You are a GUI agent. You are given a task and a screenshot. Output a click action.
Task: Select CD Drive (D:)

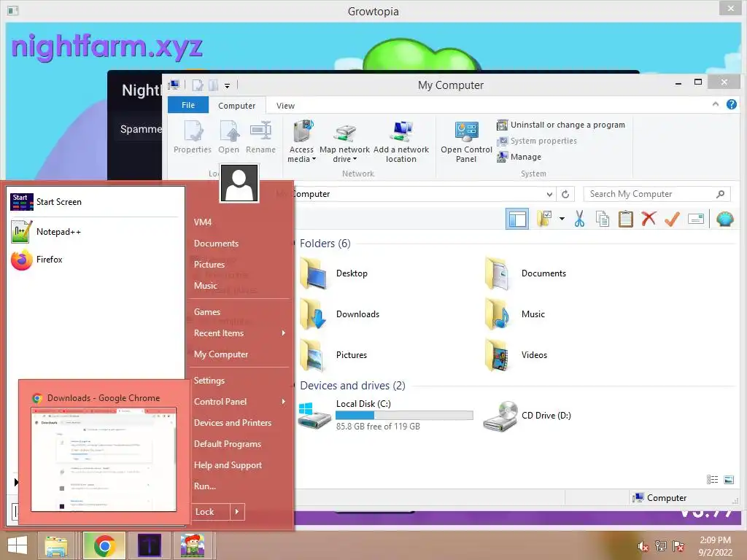tap(528, 416)
